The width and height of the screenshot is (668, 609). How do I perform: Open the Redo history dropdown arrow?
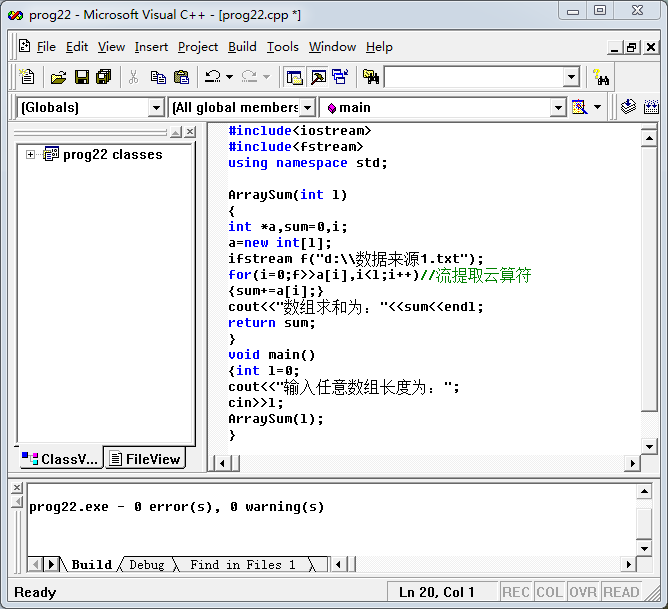tap(266, 77)
